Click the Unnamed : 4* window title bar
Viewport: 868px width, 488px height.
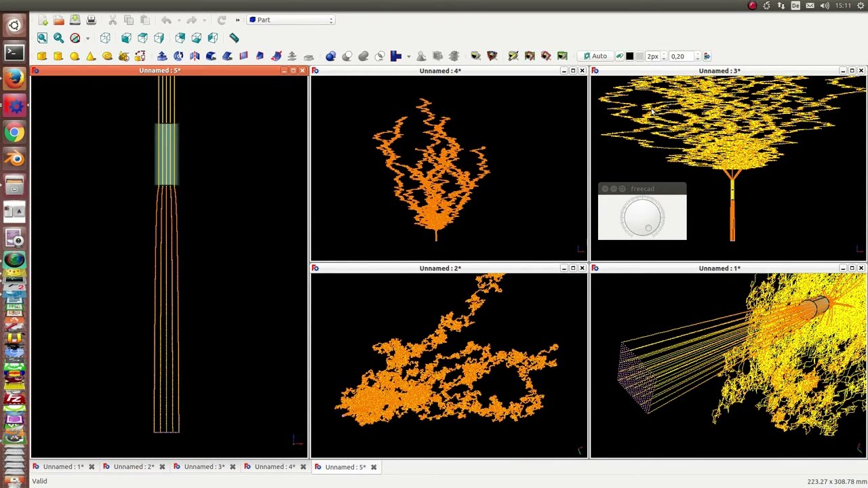[x=440, y=70]
